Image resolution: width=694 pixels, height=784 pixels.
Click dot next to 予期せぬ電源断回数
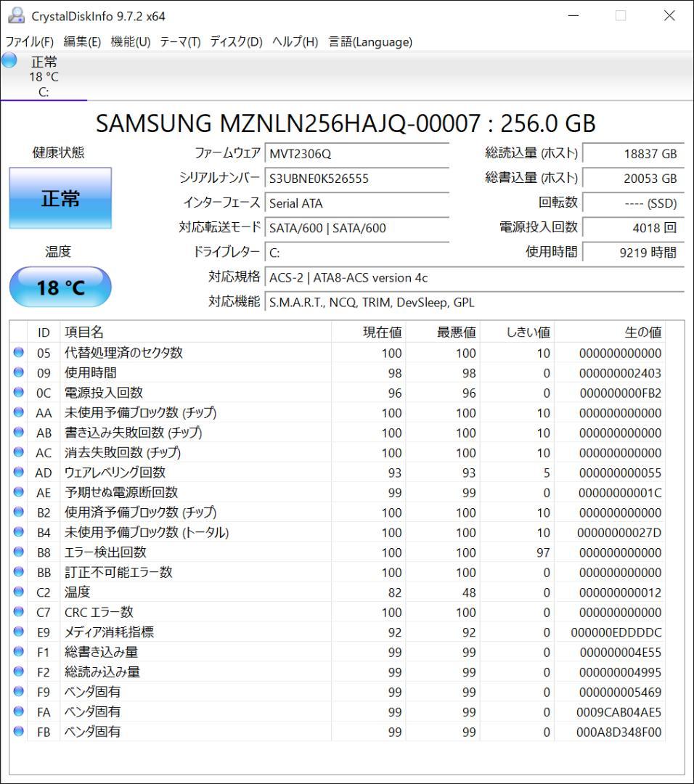(18, 492)
